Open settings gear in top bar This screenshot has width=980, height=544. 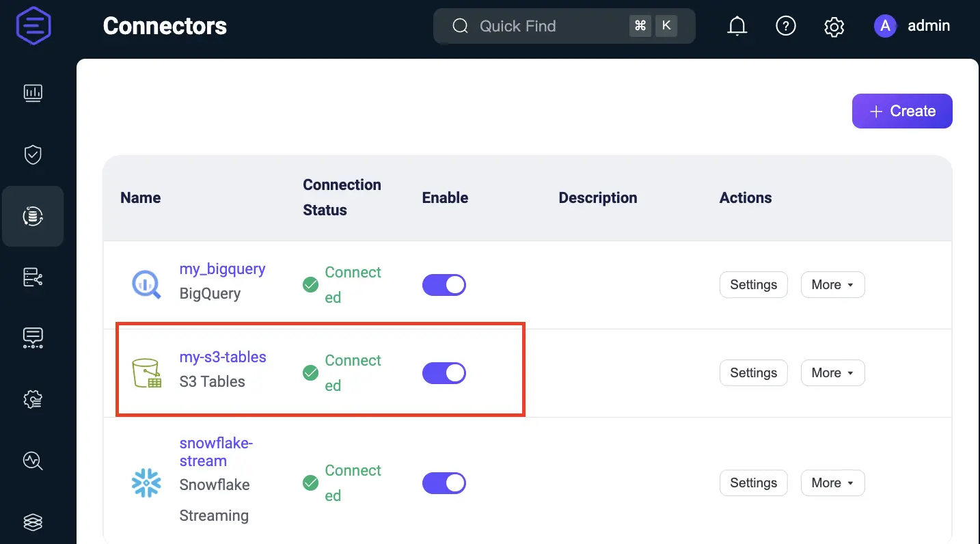tap(834, 27)
